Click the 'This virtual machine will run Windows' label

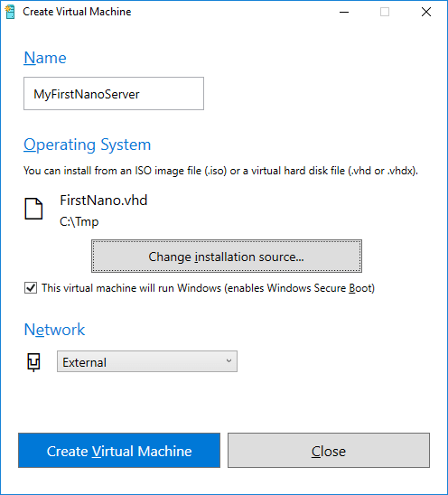pyautogui.click(x=208, y=288)
